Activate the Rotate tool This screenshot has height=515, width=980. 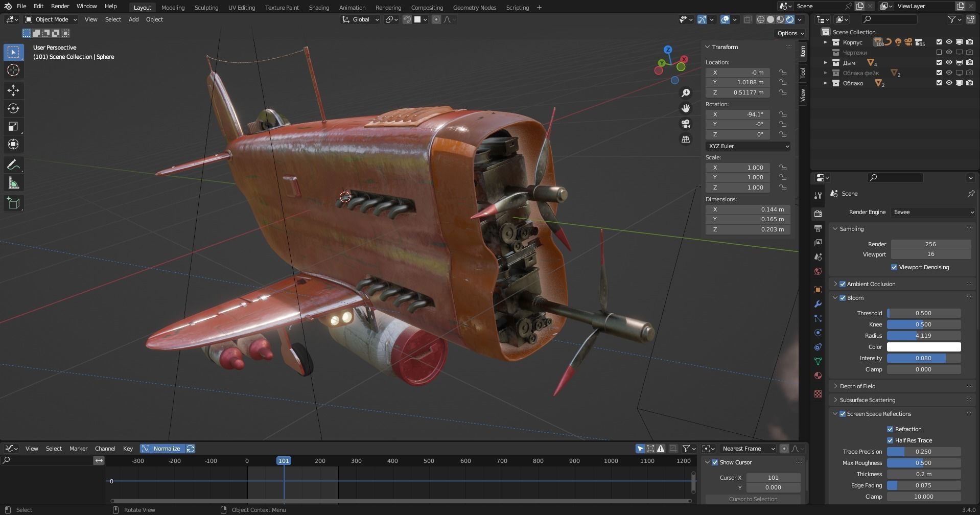click(x=13, y=108)
